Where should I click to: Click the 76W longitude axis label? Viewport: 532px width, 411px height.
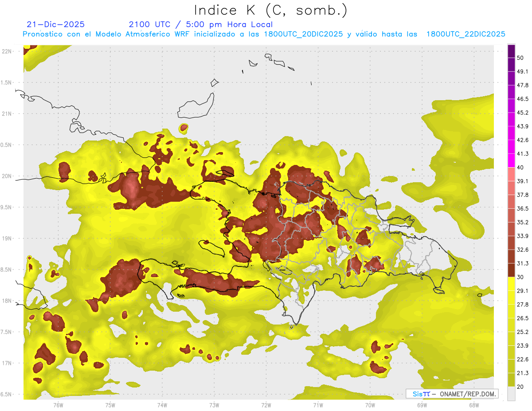click(x=58, y=404)
